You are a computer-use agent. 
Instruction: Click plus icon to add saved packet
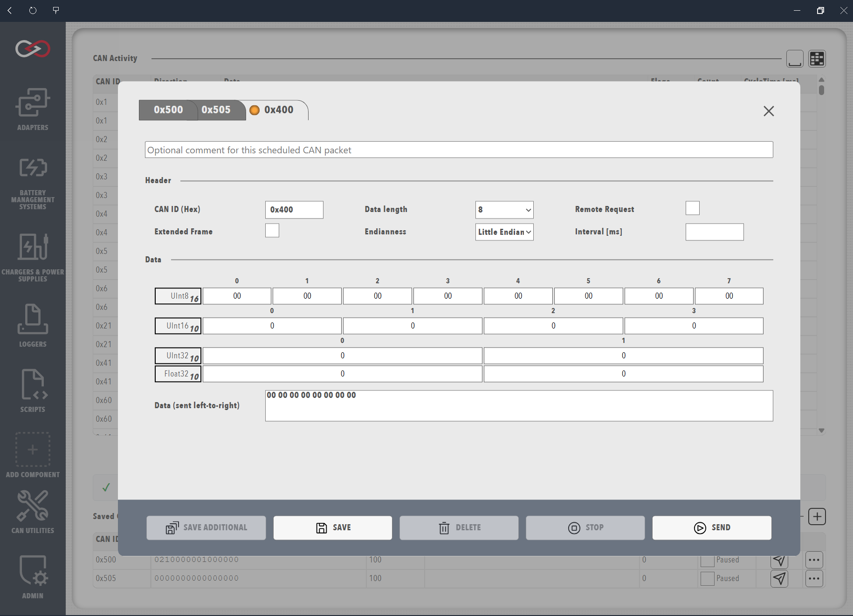coord(817,516)
